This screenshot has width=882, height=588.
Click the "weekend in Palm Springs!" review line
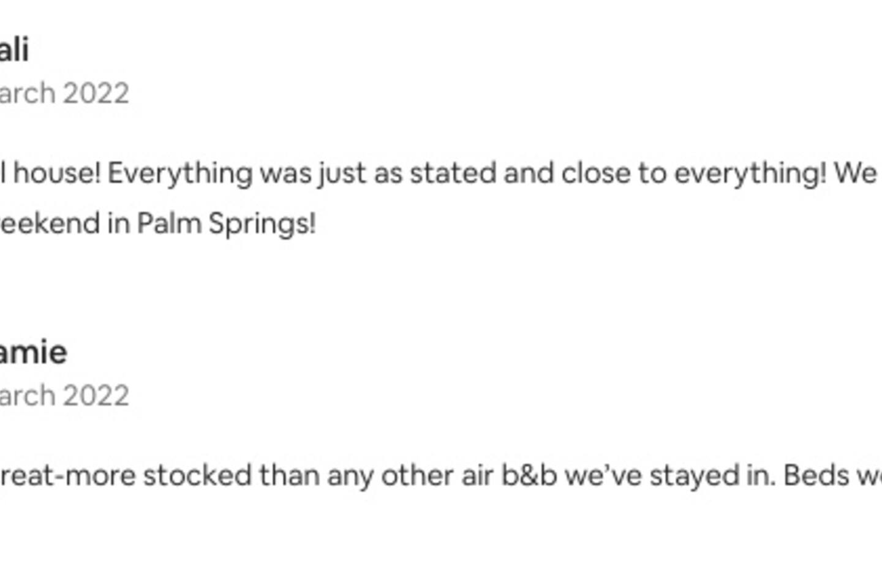click(157, 224)
